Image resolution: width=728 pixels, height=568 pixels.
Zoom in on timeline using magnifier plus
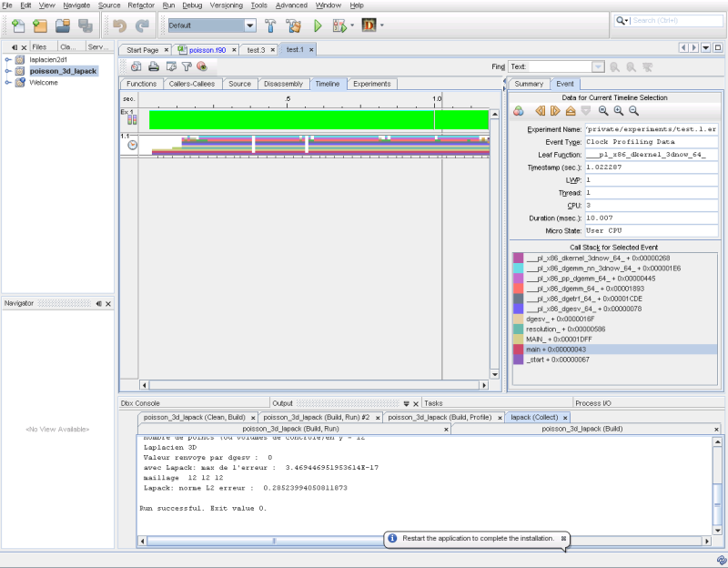(618, 111)
